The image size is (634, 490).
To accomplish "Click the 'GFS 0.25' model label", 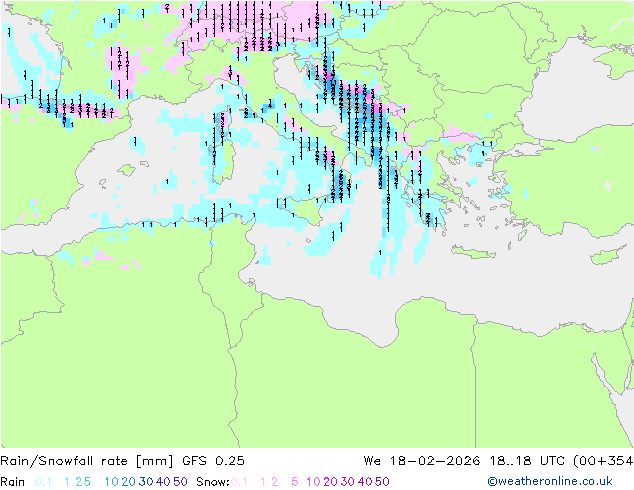I will pyautogui.click(x=213, y=461).
